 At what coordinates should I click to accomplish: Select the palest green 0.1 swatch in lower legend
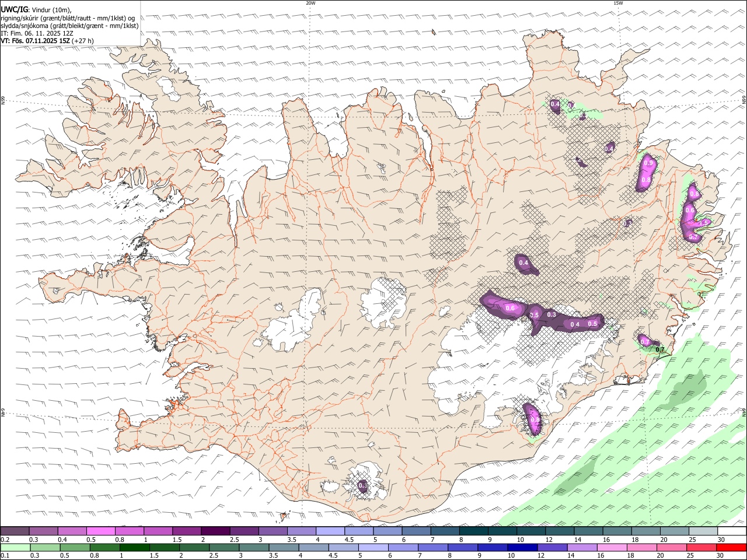point(16,547)
